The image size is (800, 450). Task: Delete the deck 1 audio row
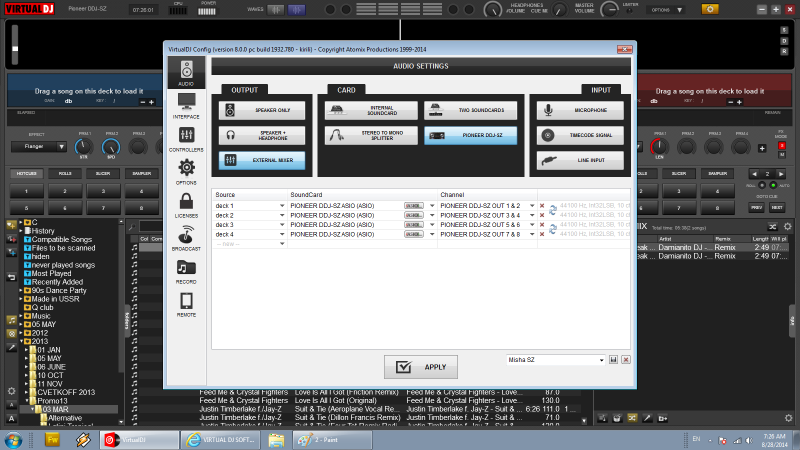point(542,205)
